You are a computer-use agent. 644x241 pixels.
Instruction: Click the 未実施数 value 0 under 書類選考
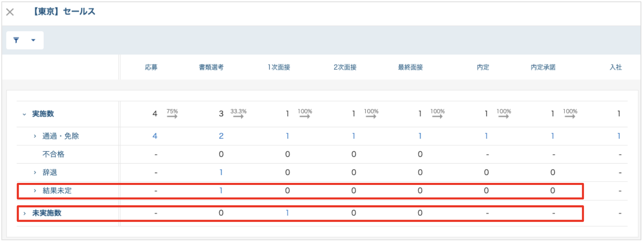(x=221, y=213)
